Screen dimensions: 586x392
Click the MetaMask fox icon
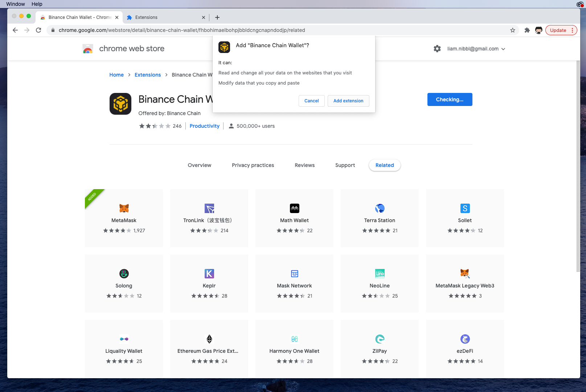click(124, 208)
